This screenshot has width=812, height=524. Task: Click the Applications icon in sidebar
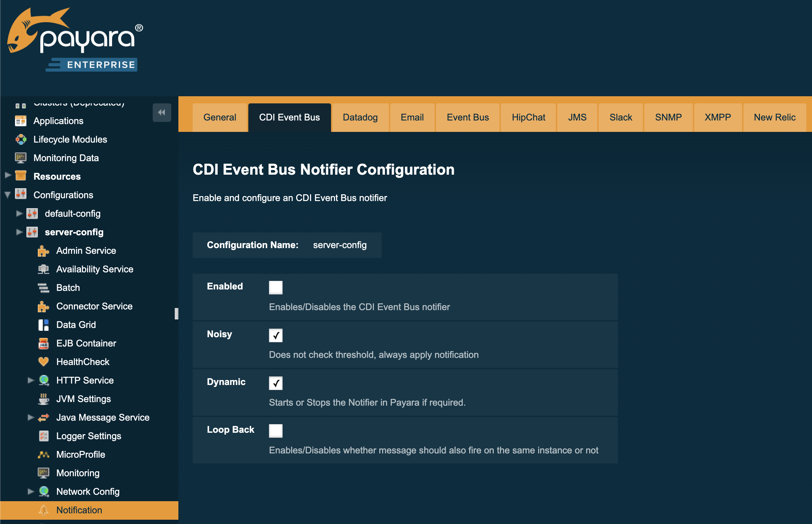[x=21, y=120]
